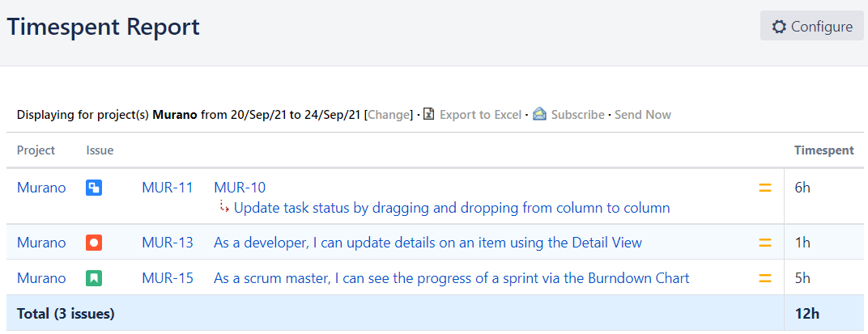
Task: Click the medium priority icon in MUR-11 row
Action: pos(764,188)
